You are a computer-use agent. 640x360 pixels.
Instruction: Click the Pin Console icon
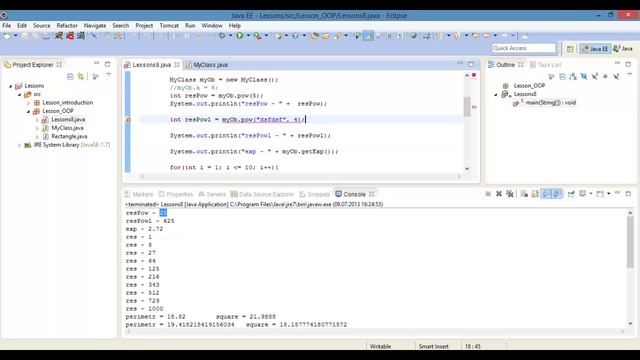pos(571,194)
